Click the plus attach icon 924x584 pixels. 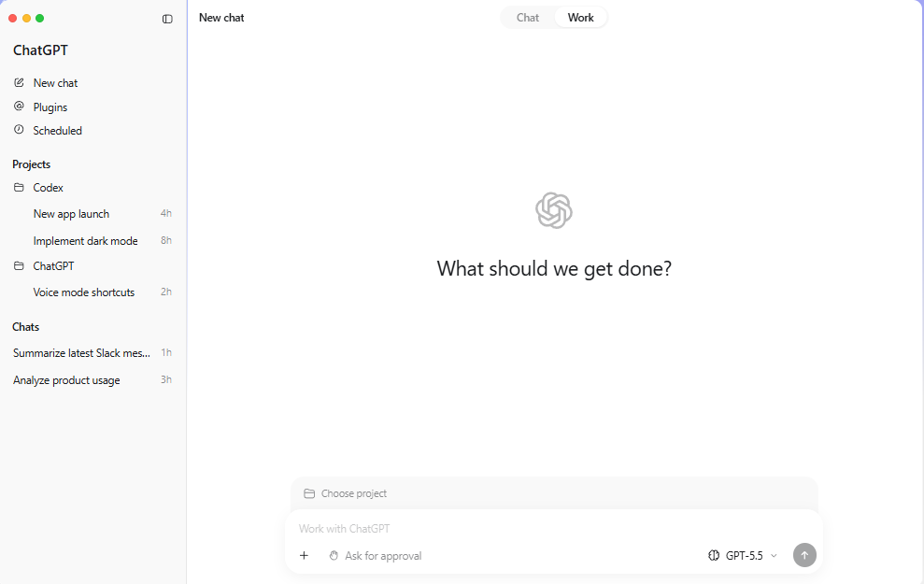pos(304,555)
